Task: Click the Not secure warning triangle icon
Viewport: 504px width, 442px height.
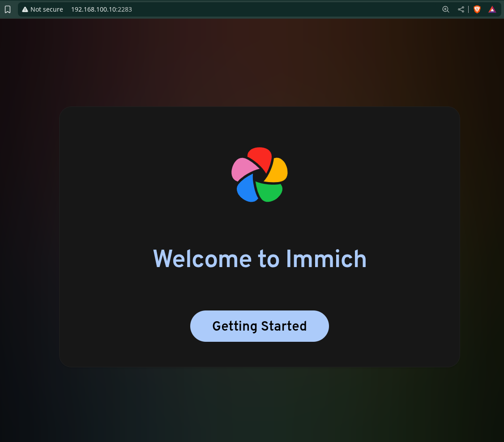Action: click(x=25, y=9)
